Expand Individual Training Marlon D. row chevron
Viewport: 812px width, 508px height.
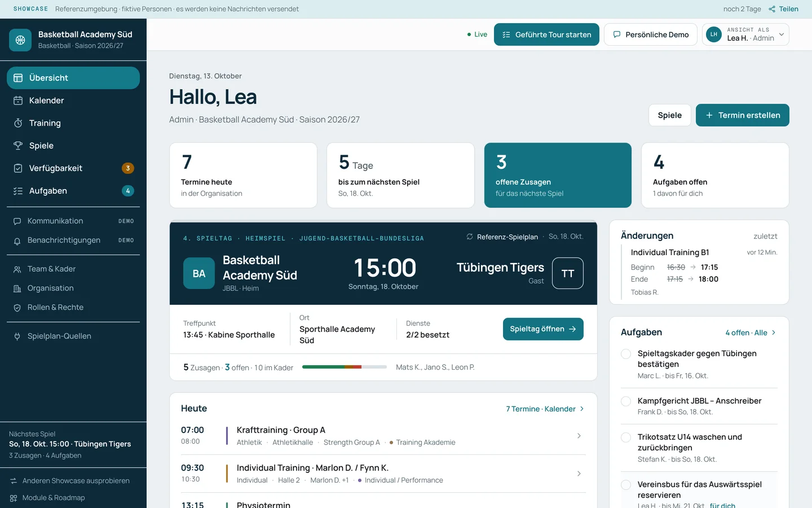coord(579,474)
